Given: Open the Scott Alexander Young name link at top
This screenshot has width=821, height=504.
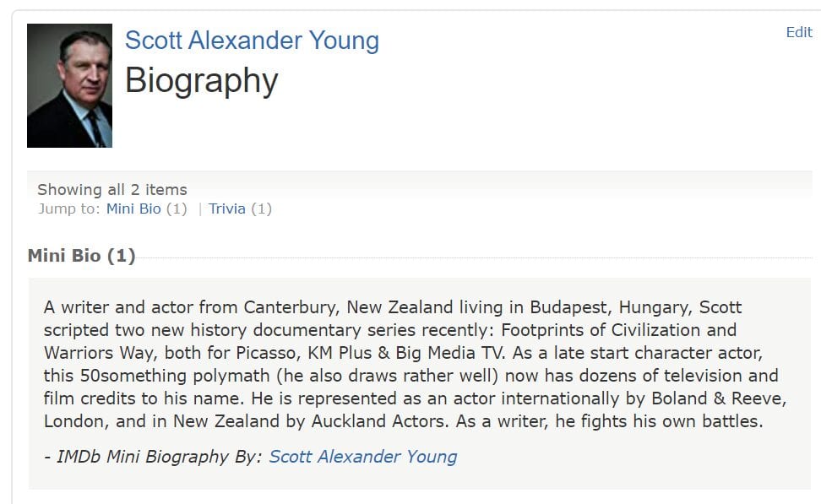Looking at the screenshot, I should pos(252,41).
